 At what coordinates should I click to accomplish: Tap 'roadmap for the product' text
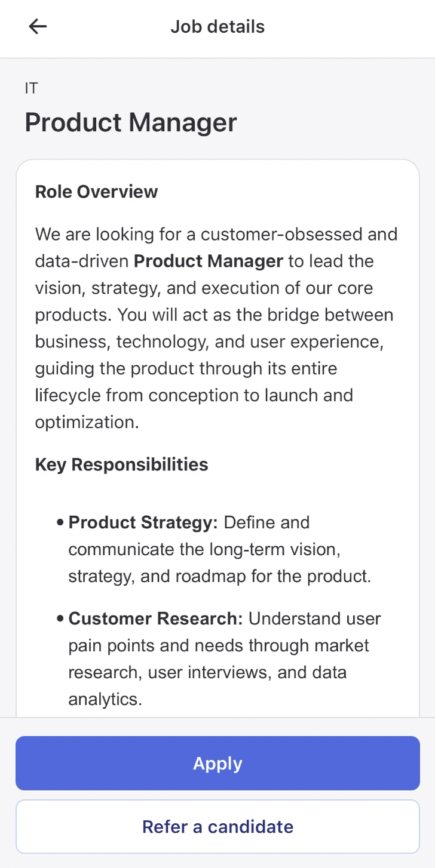273,576
